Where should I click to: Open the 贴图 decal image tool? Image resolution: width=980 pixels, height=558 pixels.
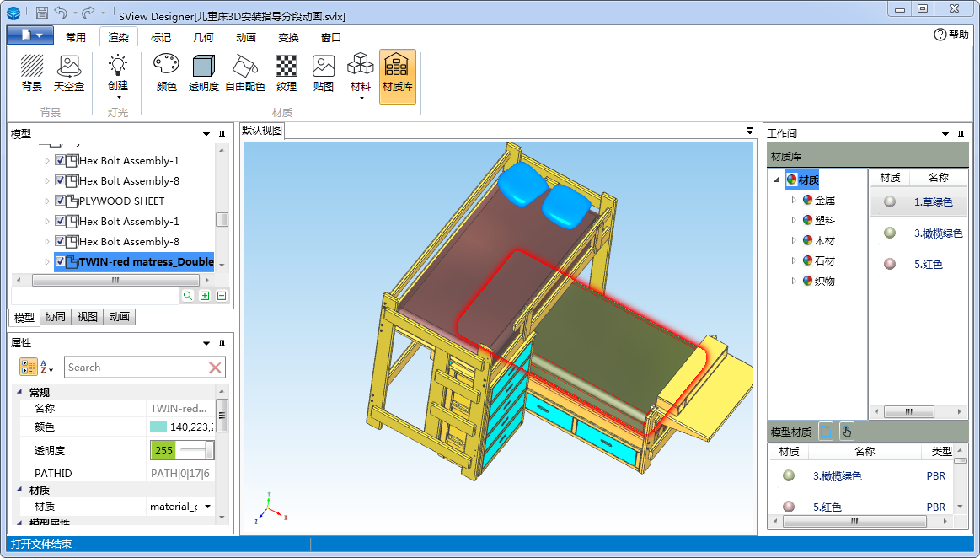[323, 73]
